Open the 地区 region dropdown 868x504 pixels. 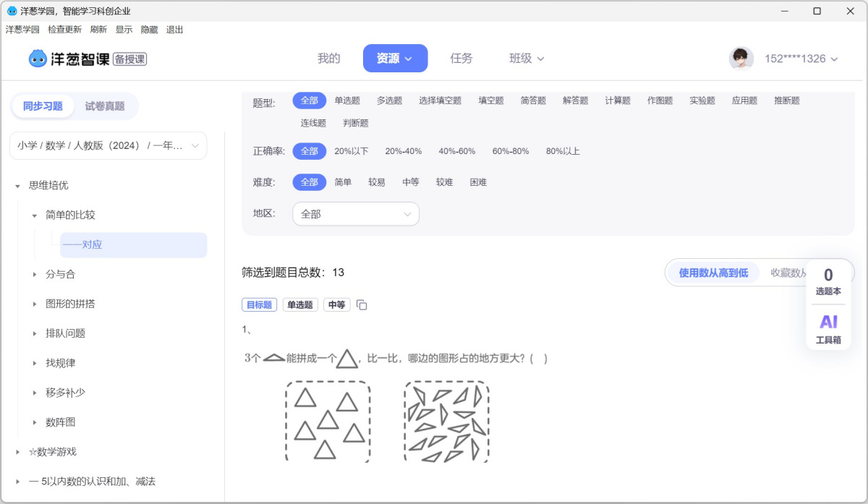[355, 214]
